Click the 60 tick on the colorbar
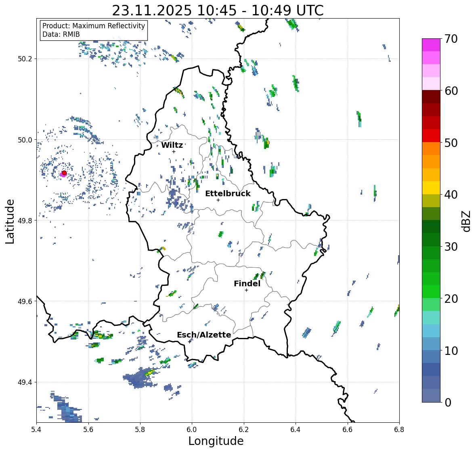476x451 pixels. point(451,91)
